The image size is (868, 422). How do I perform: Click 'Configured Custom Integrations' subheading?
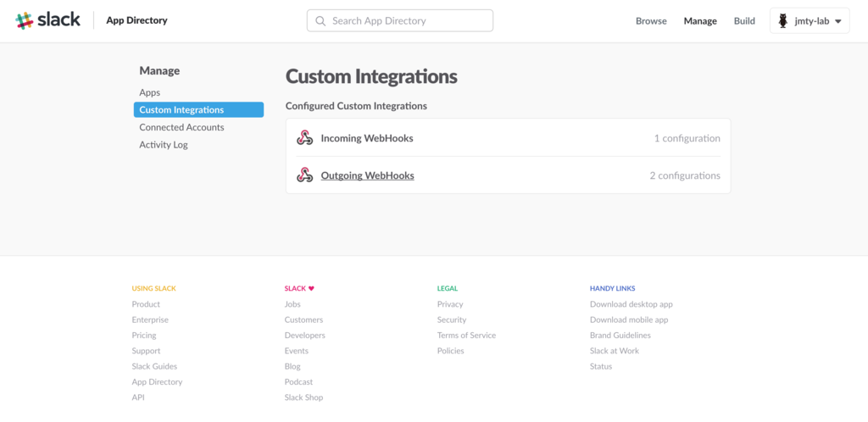pos(356,106)
